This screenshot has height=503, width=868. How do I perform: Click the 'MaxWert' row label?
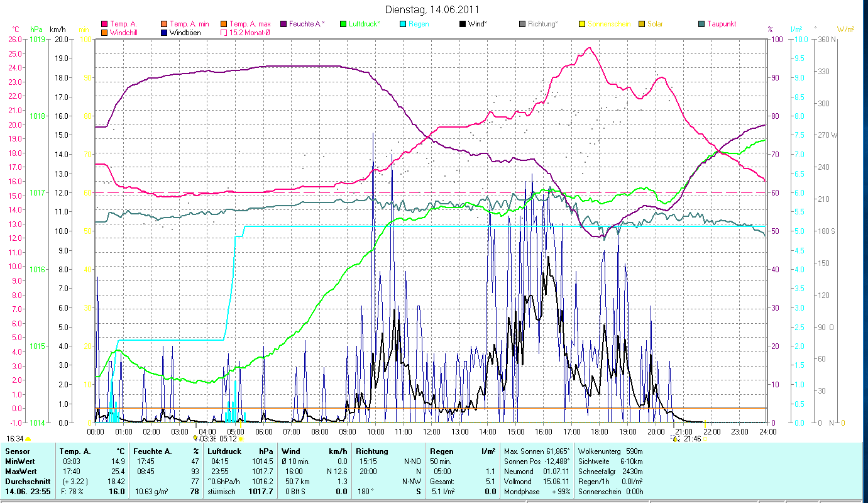(21, 472)
